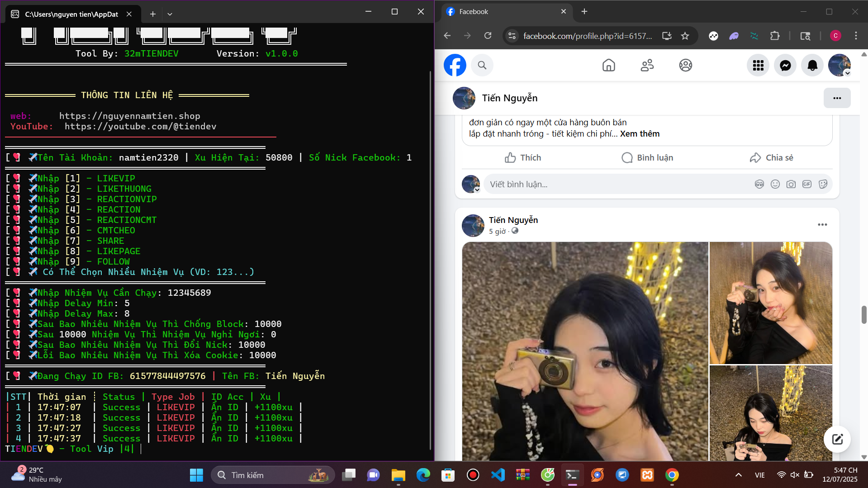Close the Facebook browser tab
This screenshot has height=488, width=868.
[x=564, y=12]
